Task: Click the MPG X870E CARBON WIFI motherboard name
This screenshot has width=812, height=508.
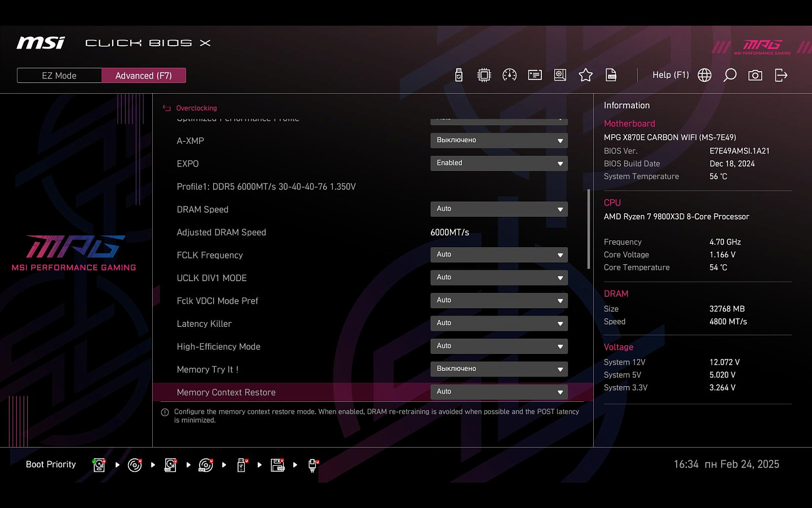Action: tap(670, 137)
